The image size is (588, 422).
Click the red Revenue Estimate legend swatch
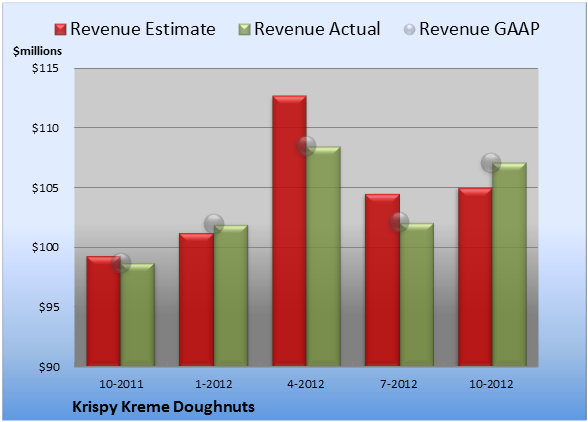60,29
